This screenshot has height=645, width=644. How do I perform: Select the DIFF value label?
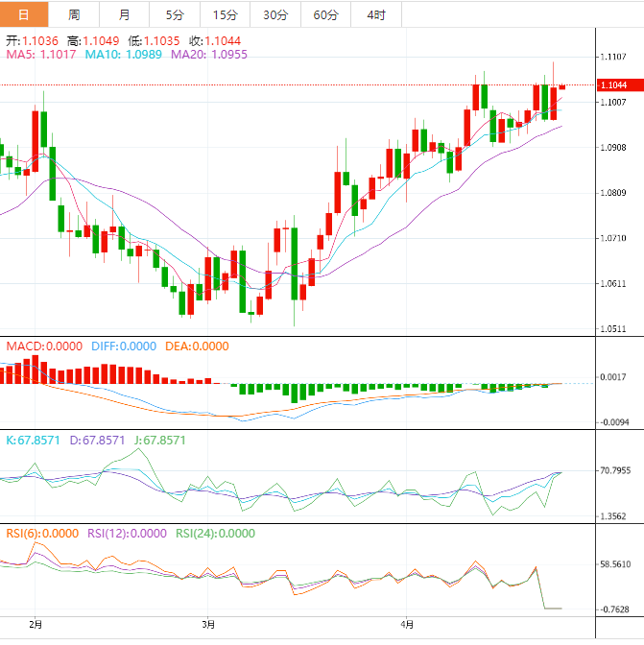click(124, 346)
